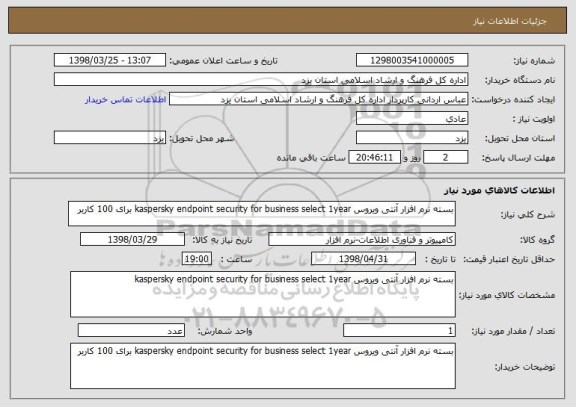Click the label توضیحات خریدار
This screenshot has width=576, height=407.
525,367
